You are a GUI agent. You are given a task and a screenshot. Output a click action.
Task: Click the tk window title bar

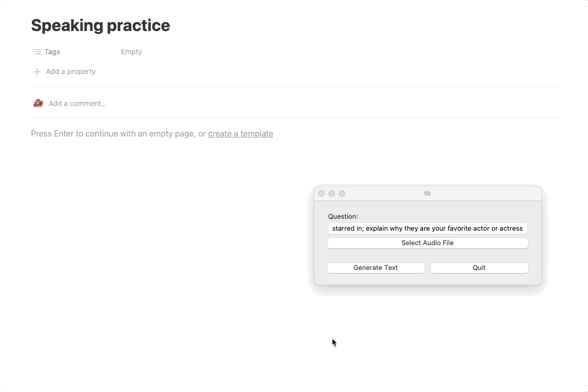click(x=427, y=193)
